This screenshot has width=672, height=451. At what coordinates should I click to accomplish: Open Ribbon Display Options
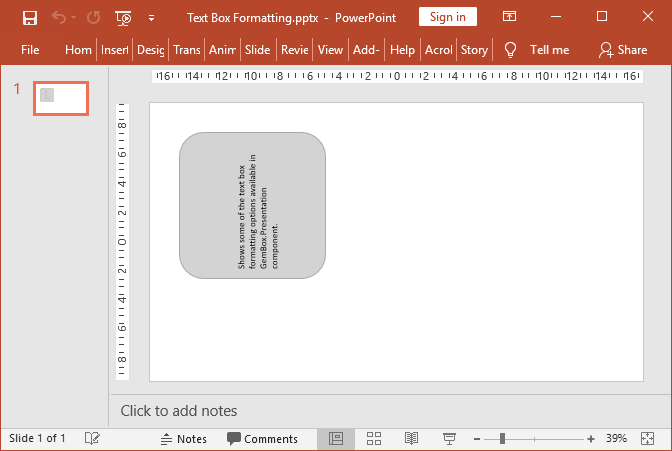tap(510, 17)
